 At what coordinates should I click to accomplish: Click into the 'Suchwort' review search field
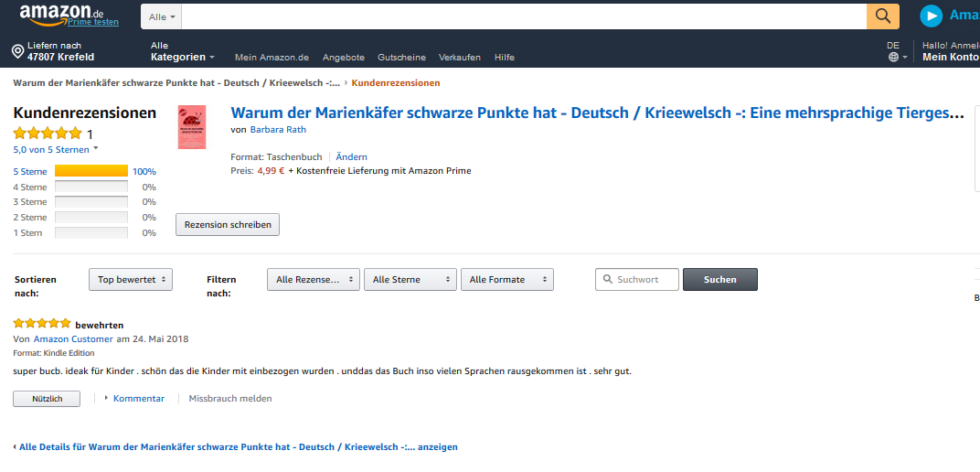tap(637, 279)
